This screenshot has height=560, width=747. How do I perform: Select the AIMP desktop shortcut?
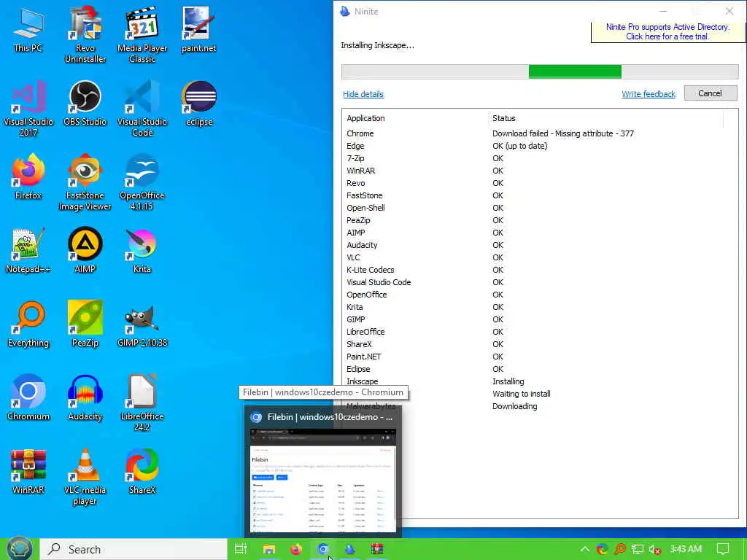point(85,251)
